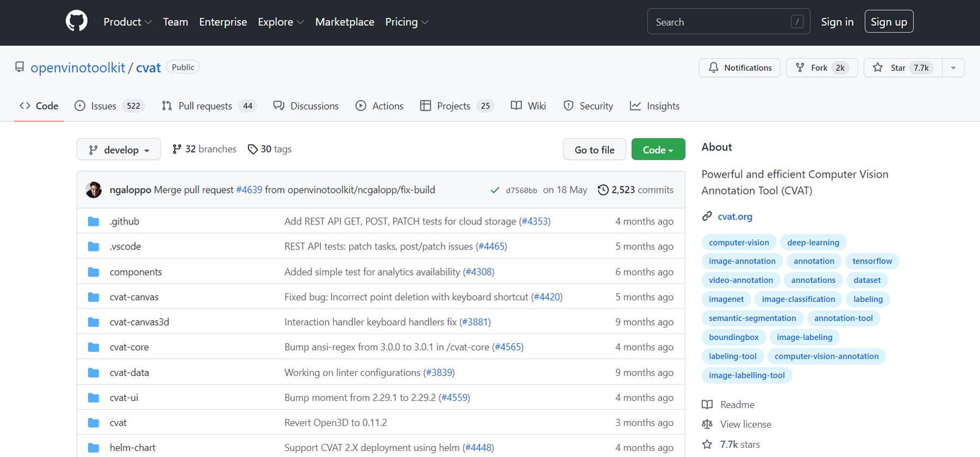Open the Discussions tab
This screenshot has height=457, width=980.
(306, 106)
